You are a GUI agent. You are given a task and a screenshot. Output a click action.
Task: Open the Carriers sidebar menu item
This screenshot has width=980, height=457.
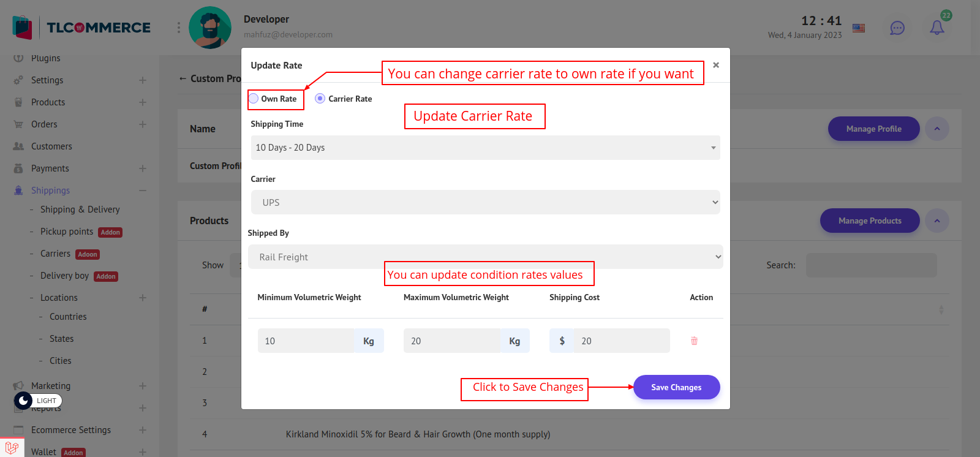55,254
